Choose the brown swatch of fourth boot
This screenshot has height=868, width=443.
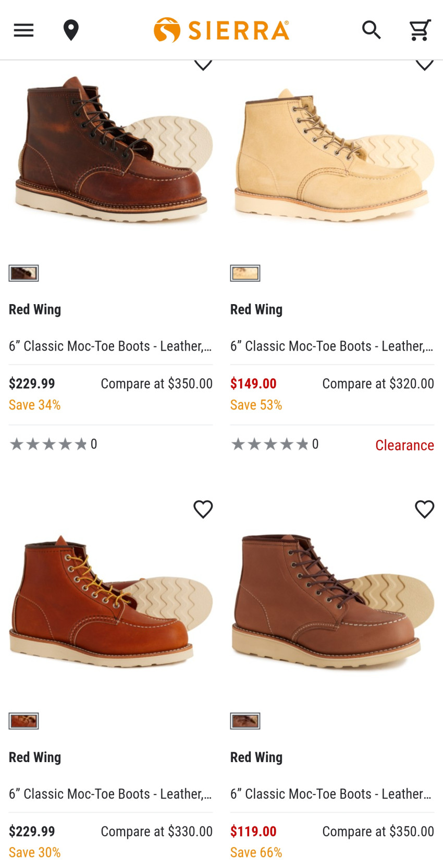(245, 721)
